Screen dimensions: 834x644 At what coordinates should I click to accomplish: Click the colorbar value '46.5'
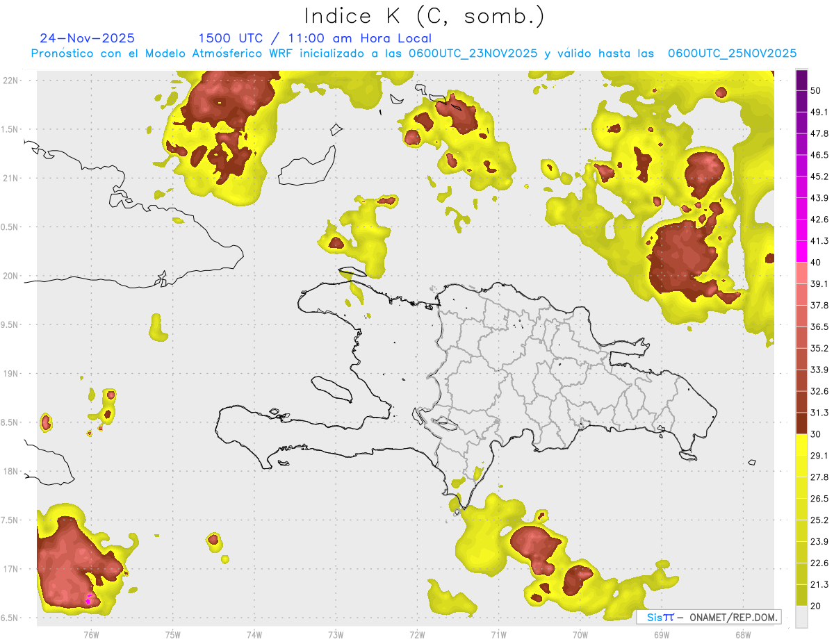click(x=819, y=155)
